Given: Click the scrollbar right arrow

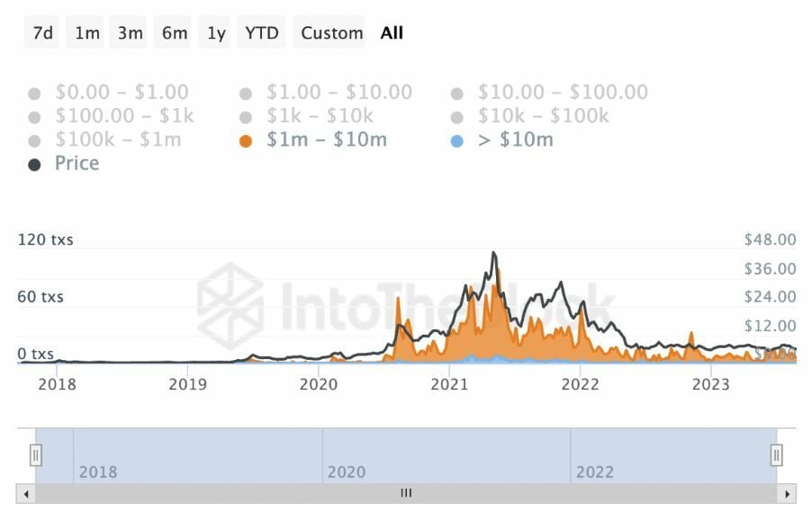Looking at the screenshot, I should pyautogui.click(x=789, y=493).
